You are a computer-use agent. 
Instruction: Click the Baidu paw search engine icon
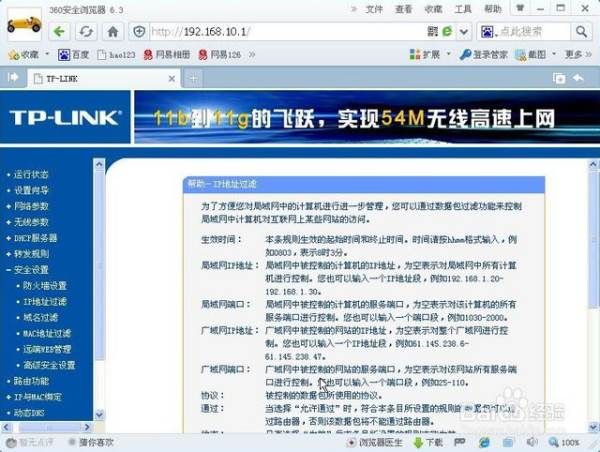click(487, 32)
